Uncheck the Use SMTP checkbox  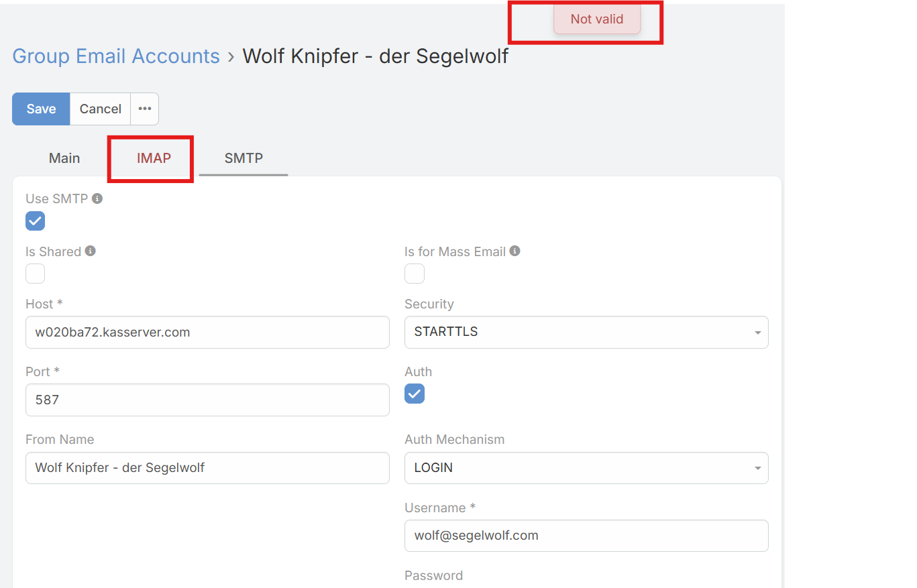pyautogui.click(x=35, y=221)
